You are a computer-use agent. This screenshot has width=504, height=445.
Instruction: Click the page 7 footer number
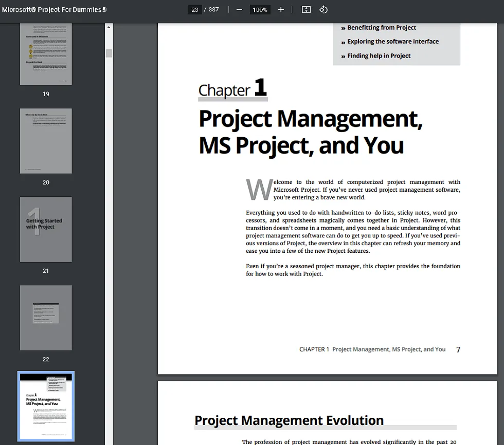click(458, 349)
